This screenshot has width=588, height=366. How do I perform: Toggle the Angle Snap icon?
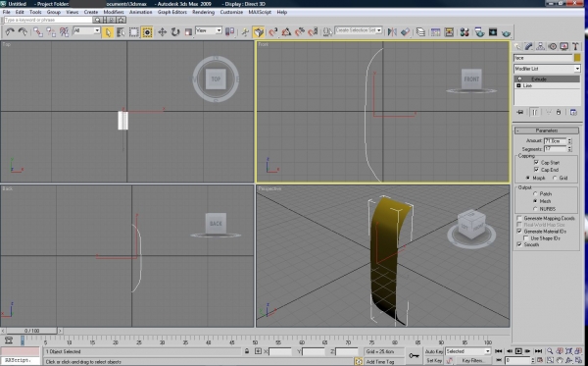(x=286, y=32)
